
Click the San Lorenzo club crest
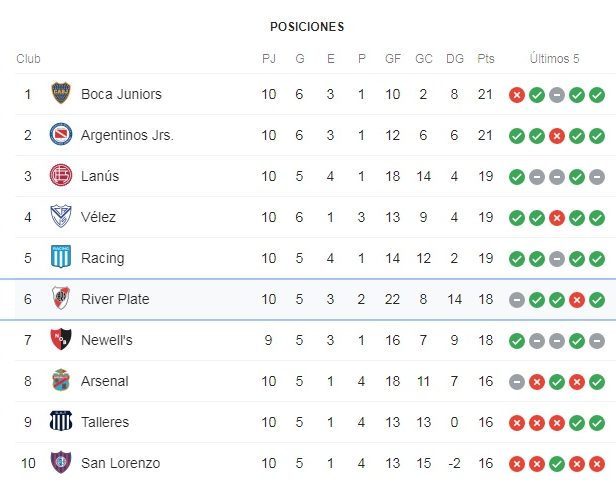pyautogui.click(x=61, y=462)
